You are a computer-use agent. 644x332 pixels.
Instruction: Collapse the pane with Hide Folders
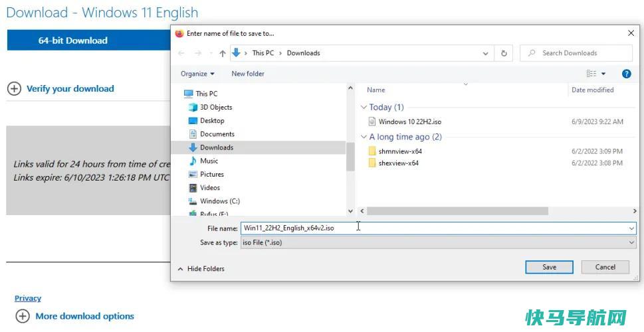coord(201,269)
